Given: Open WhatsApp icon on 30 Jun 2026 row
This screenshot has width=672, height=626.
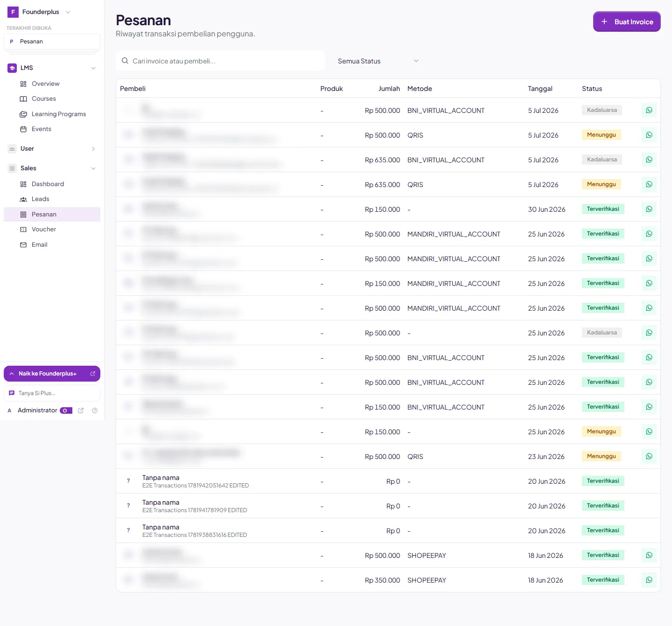Looking at the screenshot, I should tap(649, 209).
